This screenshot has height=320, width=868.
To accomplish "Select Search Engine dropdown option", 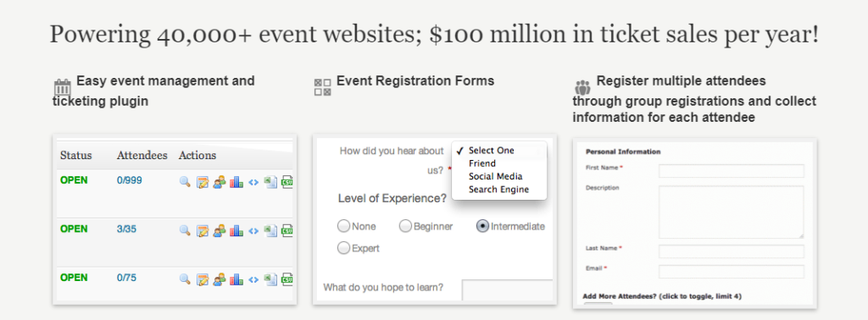I will pyautogui.click(x=498, y=190).
